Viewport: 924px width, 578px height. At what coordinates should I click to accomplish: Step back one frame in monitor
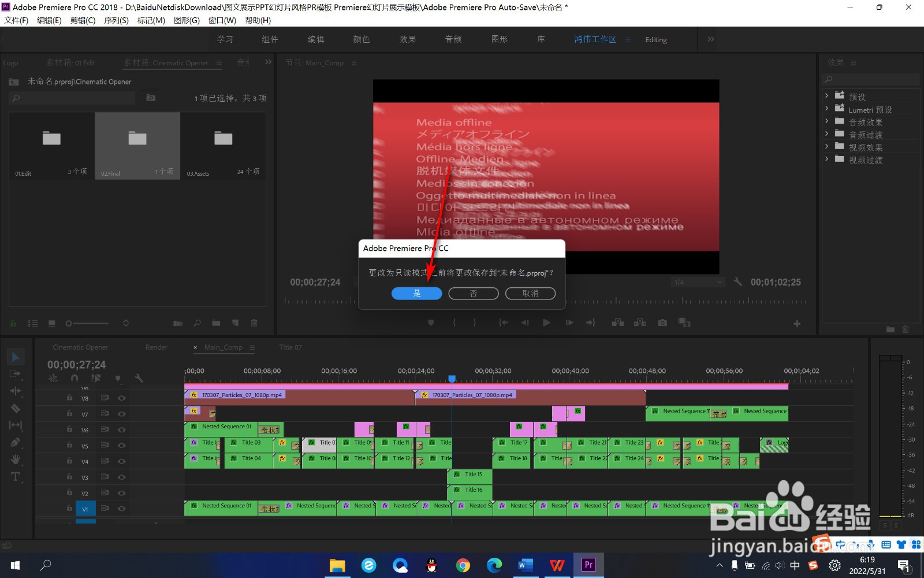[524, 323]
